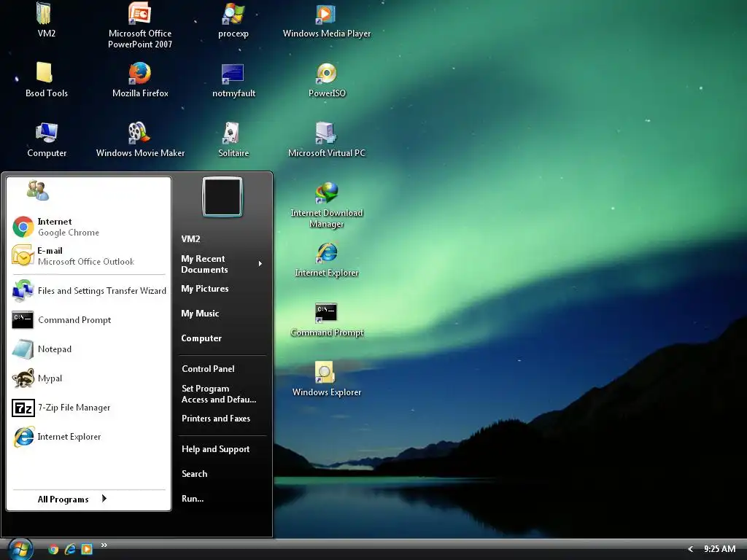Open Internet Google Chrome Start menu entry
The width and height of the screenshot is (747, 560).
point(89,227)
